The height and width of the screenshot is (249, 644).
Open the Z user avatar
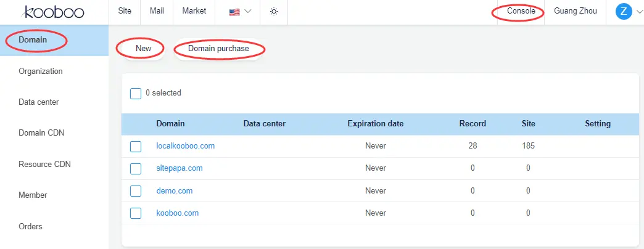point(624,11)
